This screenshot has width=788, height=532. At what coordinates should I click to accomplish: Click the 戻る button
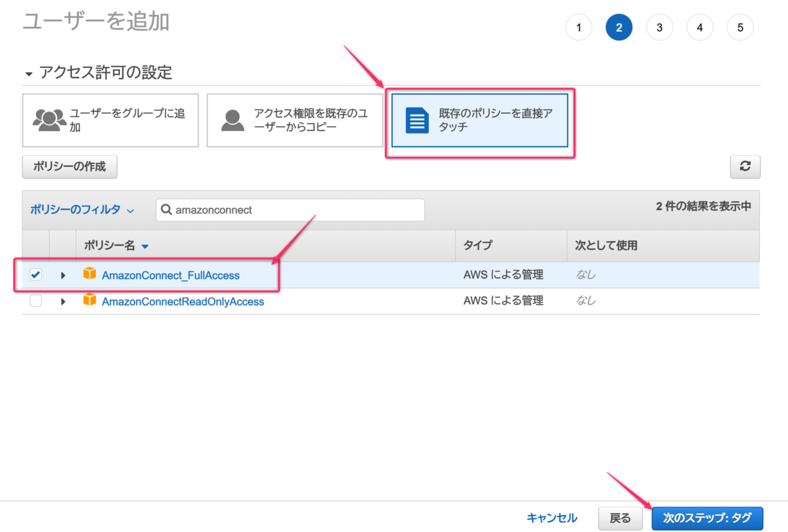[621, 518]
